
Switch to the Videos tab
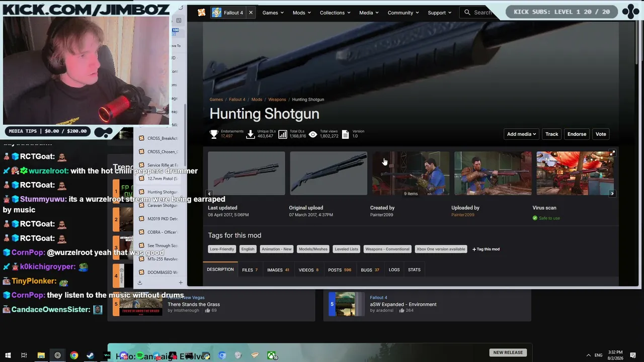(x=309, y=270)
